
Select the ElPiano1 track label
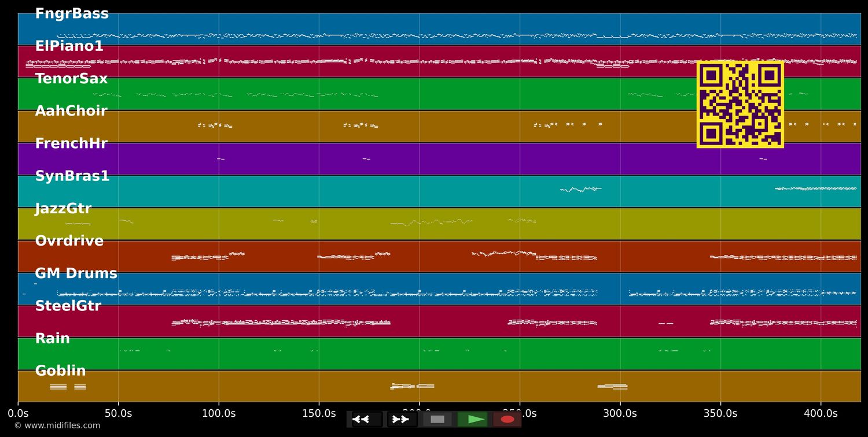pos(69,46)
